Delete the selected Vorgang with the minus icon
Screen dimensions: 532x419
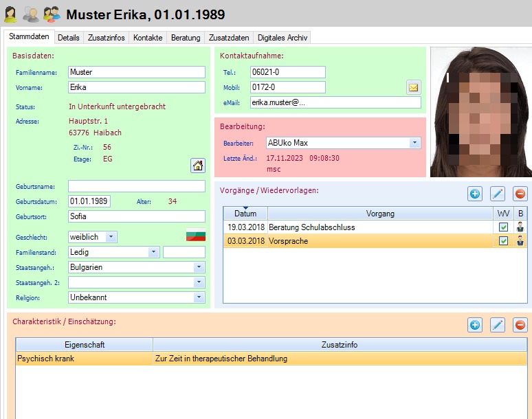pos(520,194)
